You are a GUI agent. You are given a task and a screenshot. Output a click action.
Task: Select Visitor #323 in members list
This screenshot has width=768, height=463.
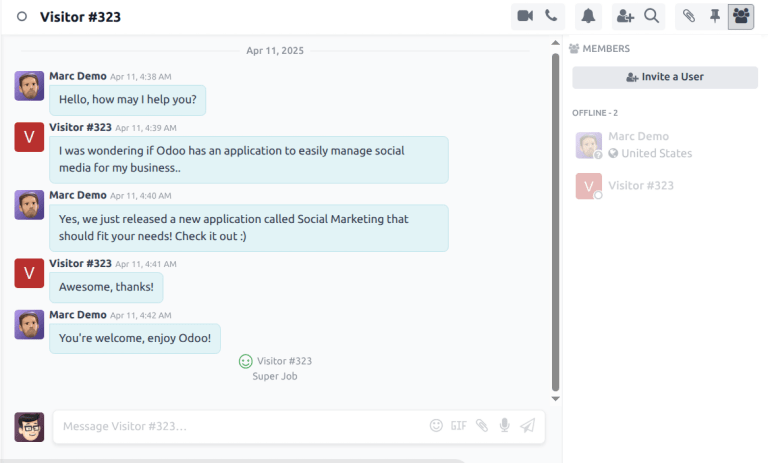[x=640, y=186]
